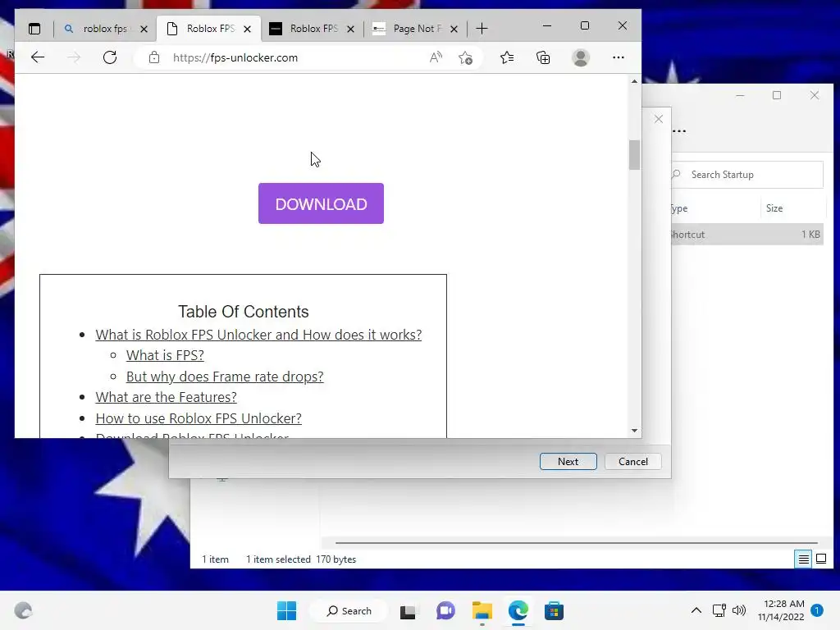This screenshot has width=840, height=630.
Task: Open the Collections icon in Edge toolbar
Action: click(543, 57)
